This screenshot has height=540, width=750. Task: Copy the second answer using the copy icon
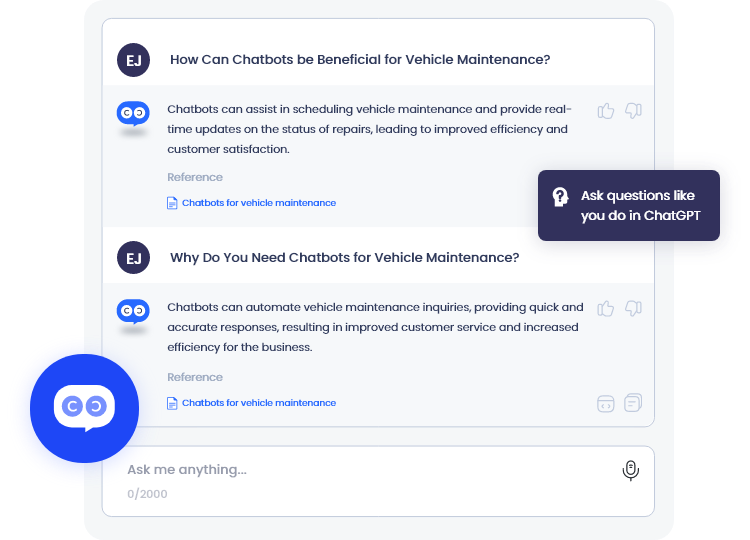(632, 403)
